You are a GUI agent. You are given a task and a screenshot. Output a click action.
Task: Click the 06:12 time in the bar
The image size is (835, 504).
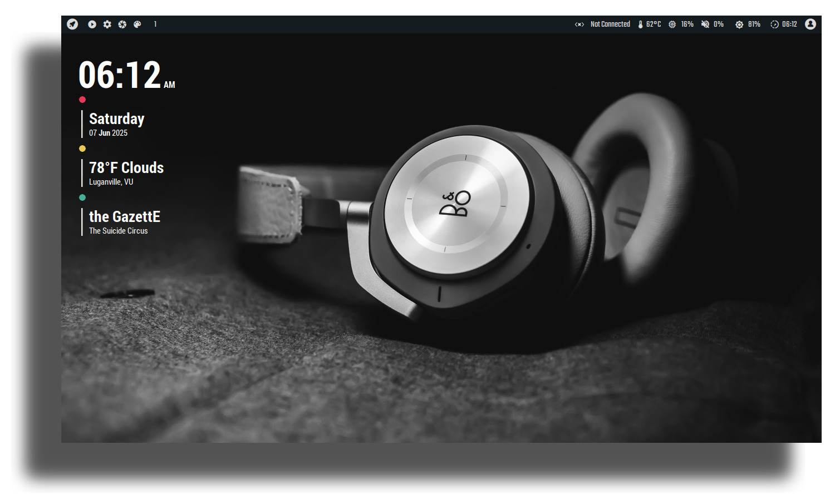[x=789, y=24]
